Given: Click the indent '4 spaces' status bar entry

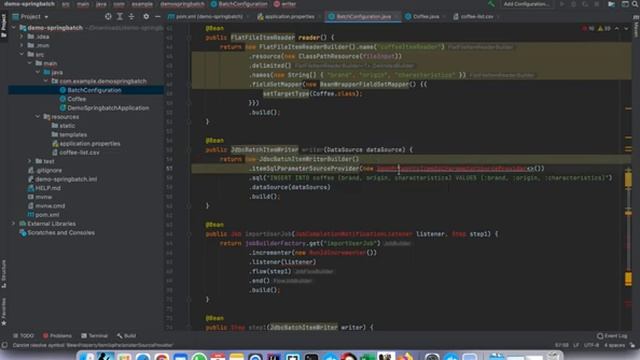Looking at the screenshot, I should (614, 345).
